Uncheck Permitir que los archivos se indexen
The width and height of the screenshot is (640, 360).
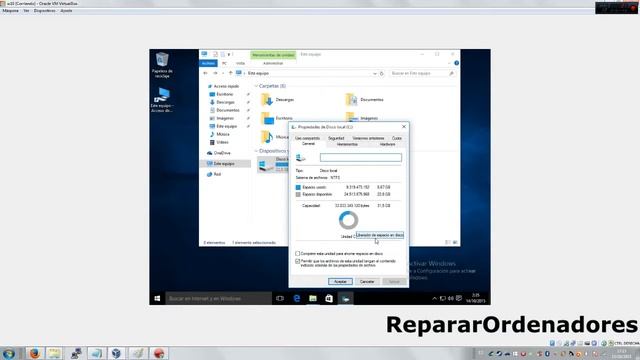[x=298, y=261]
